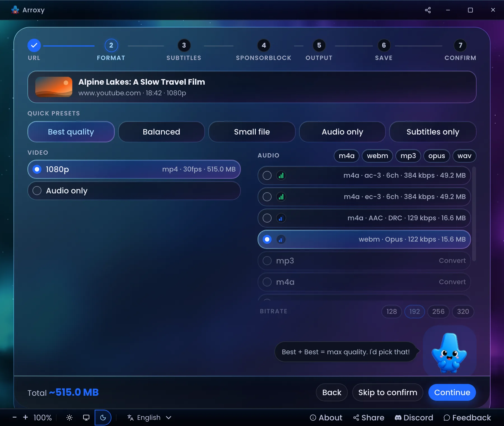Click the Back button
This screenshot has width=504, height=426.
click(x=332, y=392)
